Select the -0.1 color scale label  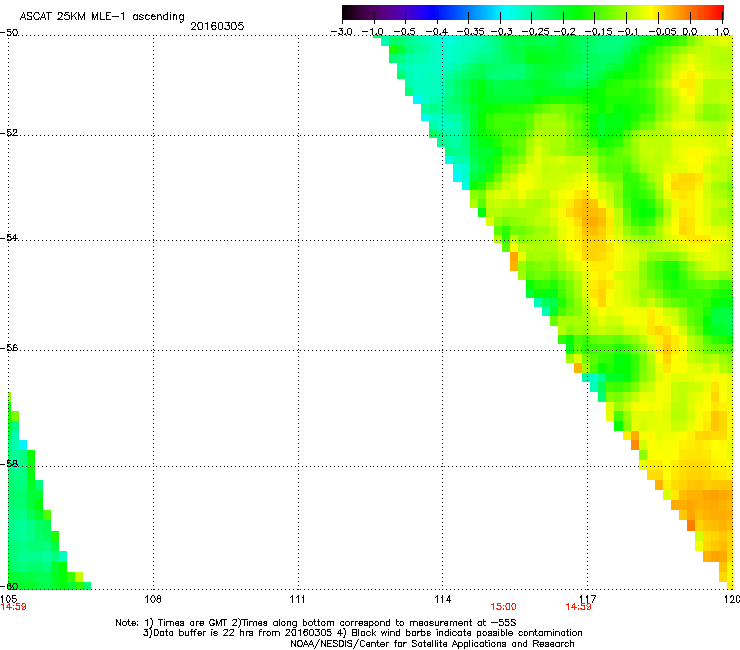point(628,32)
